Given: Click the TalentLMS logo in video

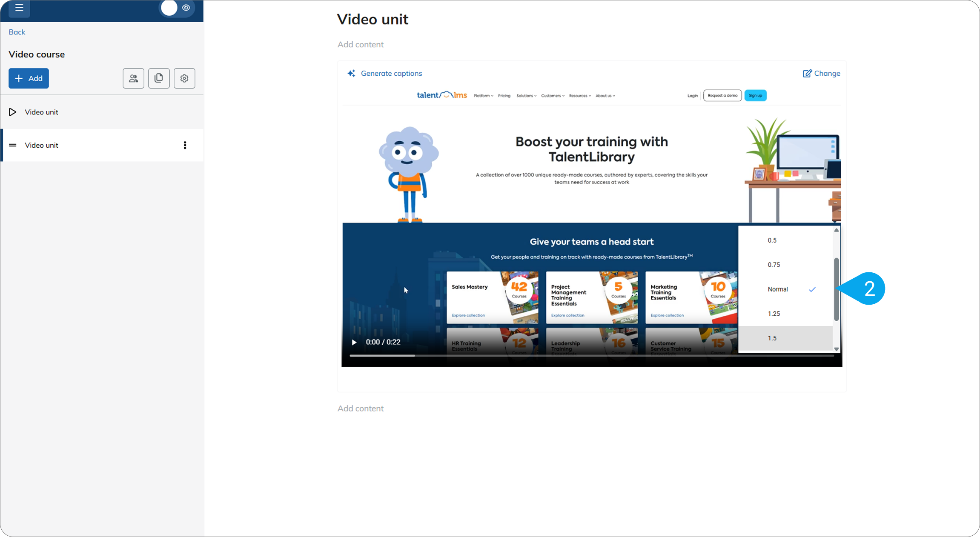Looking at the screenshot, I should pos(442,95).
